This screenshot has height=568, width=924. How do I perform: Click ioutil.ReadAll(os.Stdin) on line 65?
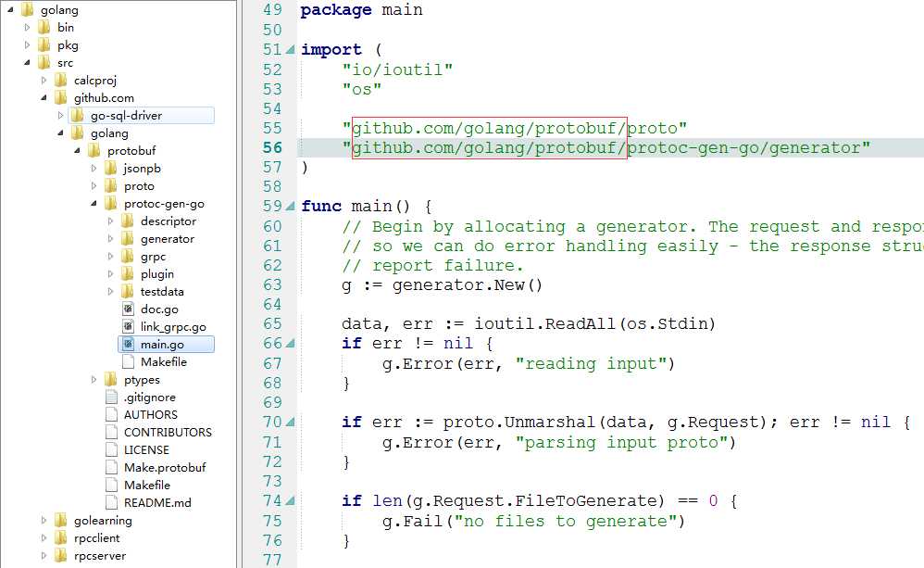coord(595,323)
